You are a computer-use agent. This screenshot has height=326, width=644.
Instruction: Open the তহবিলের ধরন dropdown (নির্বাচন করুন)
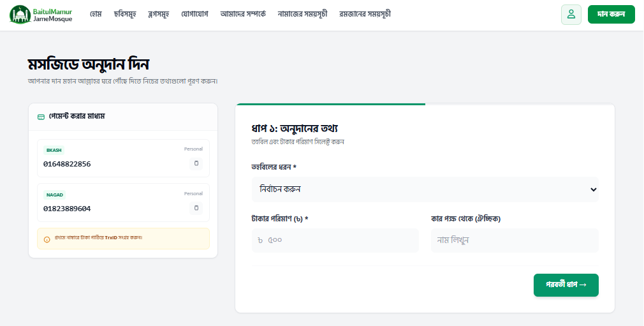[425, 189]
